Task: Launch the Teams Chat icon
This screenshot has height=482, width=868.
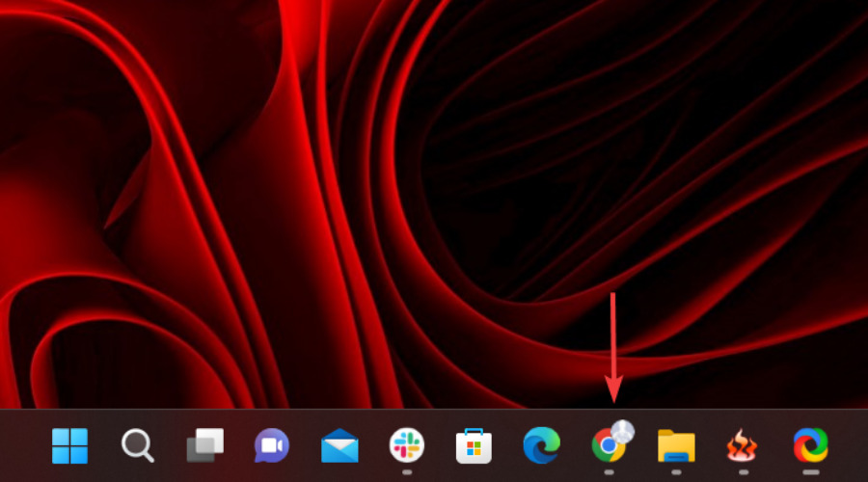Action: (272, 445)
